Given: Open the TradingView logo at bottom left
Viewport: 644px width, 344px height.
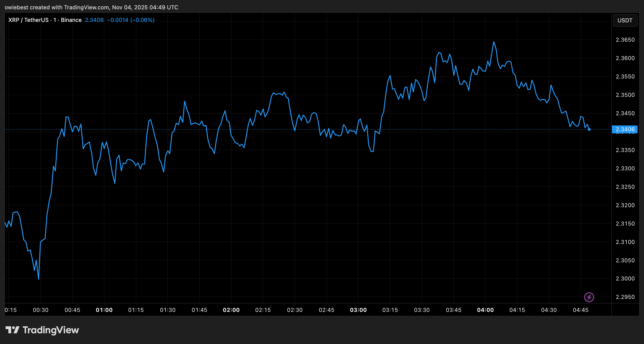Looking at the screenshot, I should pos(43,330).
